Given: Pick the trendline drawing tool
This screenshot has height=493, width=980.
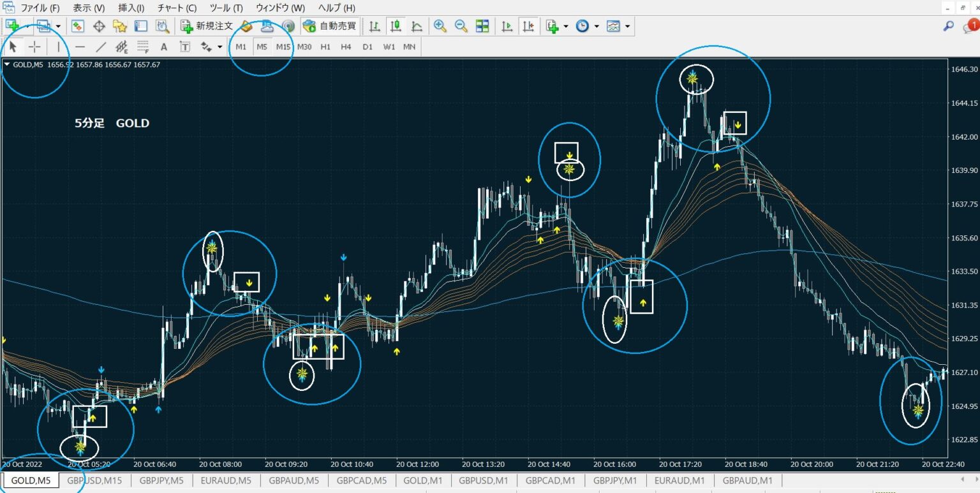Looking at the screenshot, I should pos(101,47).
